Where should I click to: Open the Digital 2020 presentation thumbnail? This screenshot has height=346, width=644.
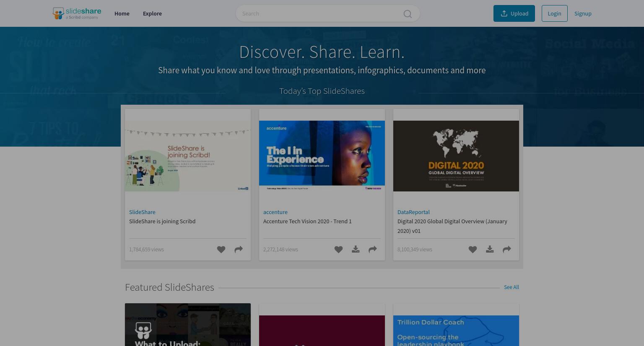456,156
